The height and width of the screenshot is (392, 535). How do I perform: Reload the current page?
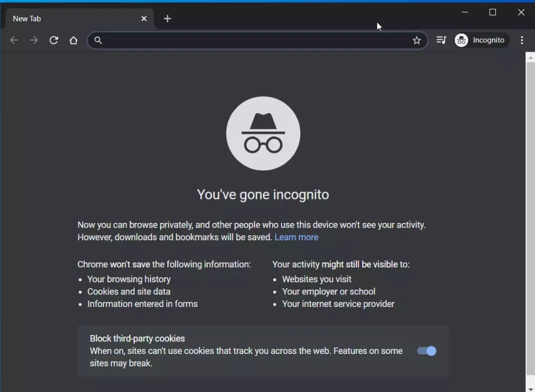pyautogui.click(x=54, y=40)
